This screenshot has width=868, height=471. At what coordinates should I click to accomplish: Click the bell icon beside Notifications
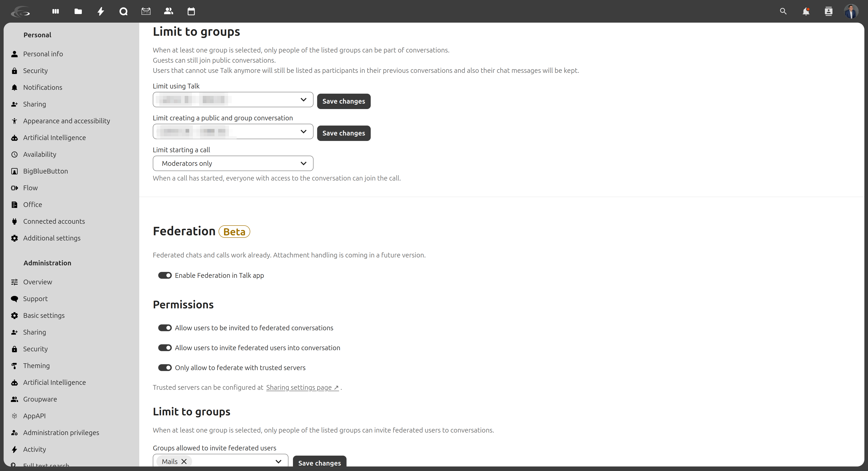(x=14, y=88)
